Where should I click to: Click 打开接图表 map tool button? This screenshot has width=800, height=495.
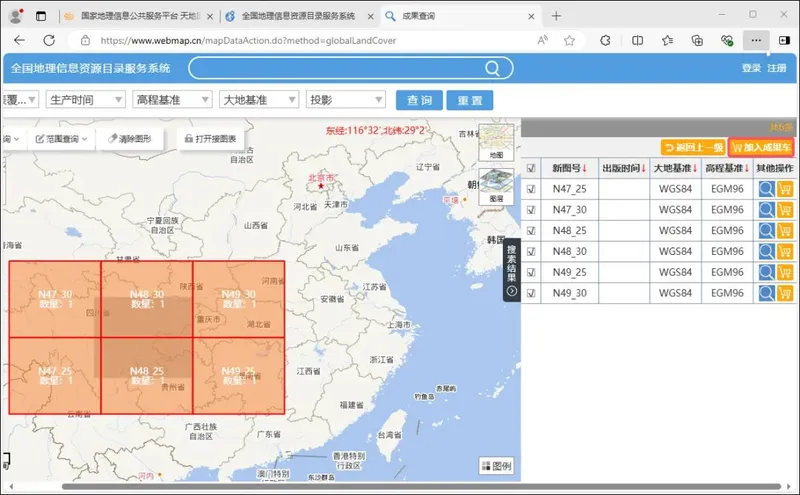(210, 139)
